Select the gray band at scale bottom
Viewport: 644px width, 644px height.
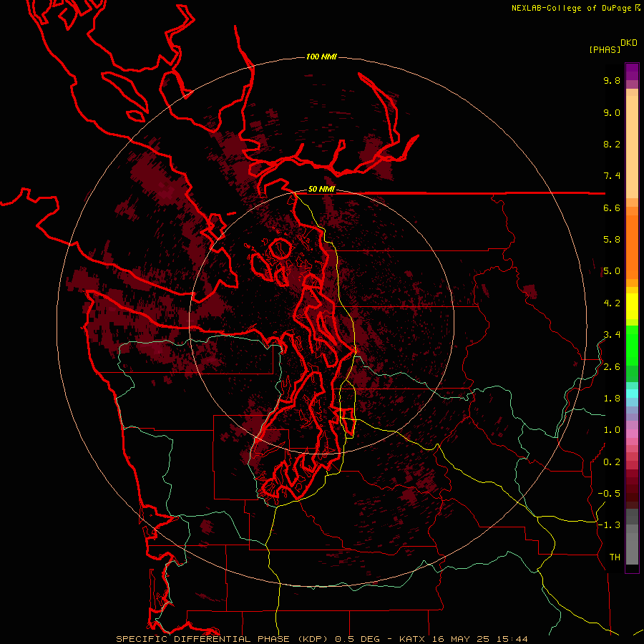[632, 537]
